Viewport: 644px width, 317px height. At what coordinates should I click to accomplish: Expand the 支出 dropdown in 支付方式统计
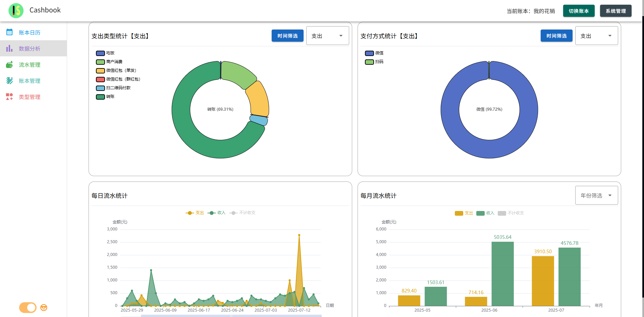click(597, 36)
